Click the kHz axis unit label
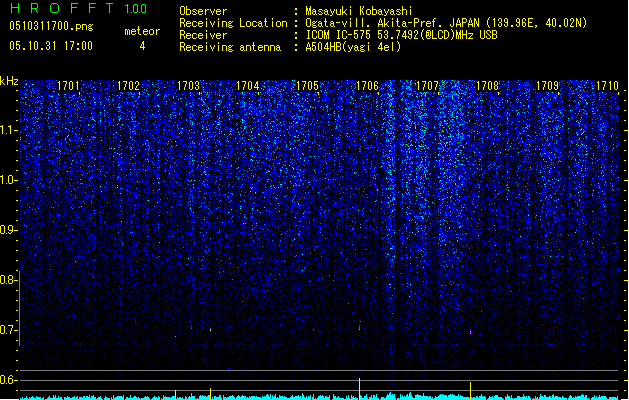This screenshot has width=629, height=400. [9, 81]
